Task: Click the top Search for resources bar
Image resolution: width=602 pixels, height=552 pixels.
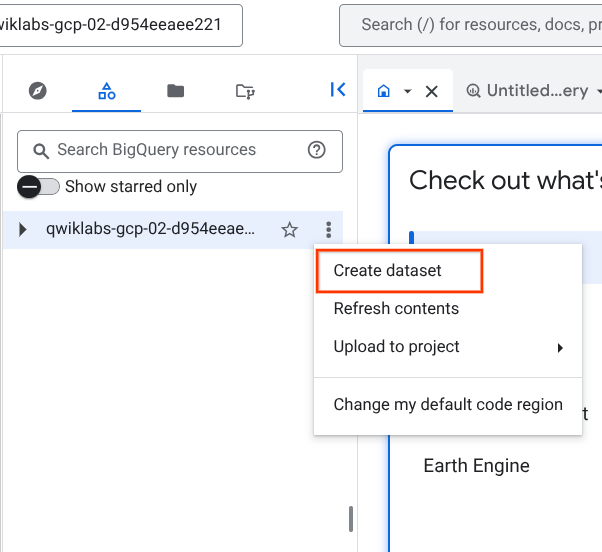Action: (x=471, y=25)
